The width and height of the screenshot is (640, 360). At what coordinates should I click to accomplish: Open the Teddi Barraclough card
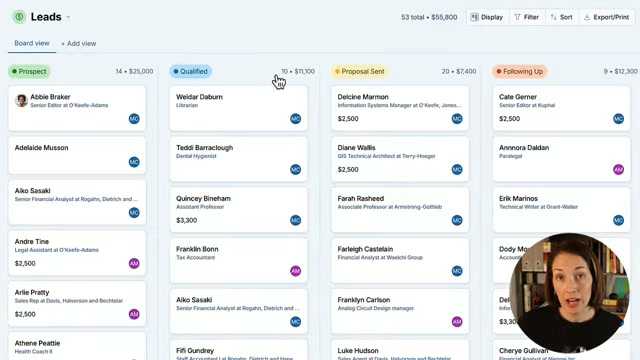pos(238,159)
